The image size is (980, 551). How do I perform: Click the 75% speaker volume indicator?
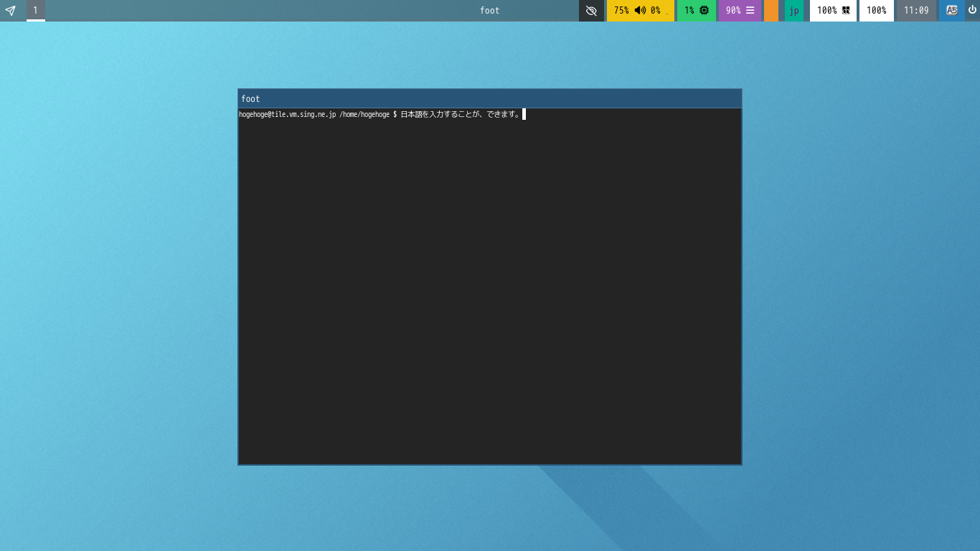tap(629, 11)
